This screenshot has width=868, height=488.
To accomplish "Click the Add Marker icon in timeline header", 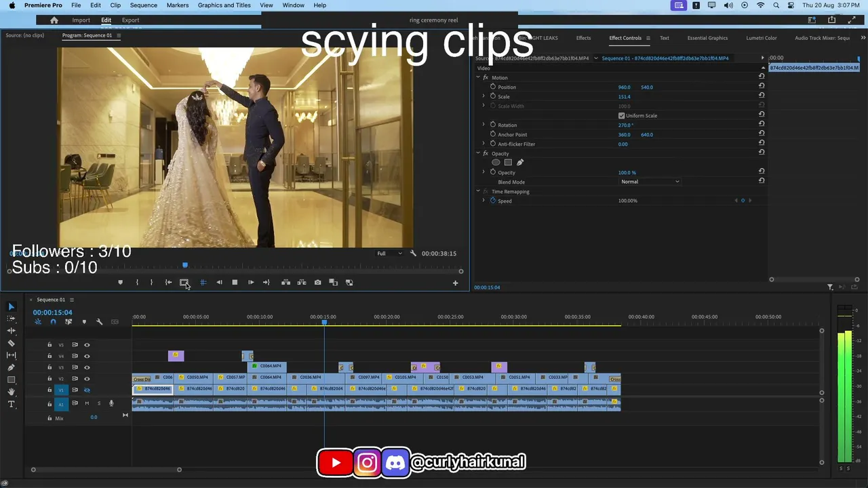I will 84,322.
